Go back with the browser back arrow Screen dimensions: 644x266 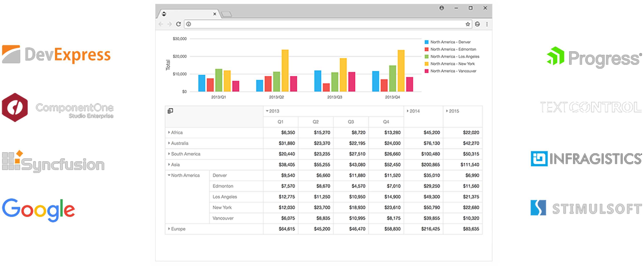point(161,24)
